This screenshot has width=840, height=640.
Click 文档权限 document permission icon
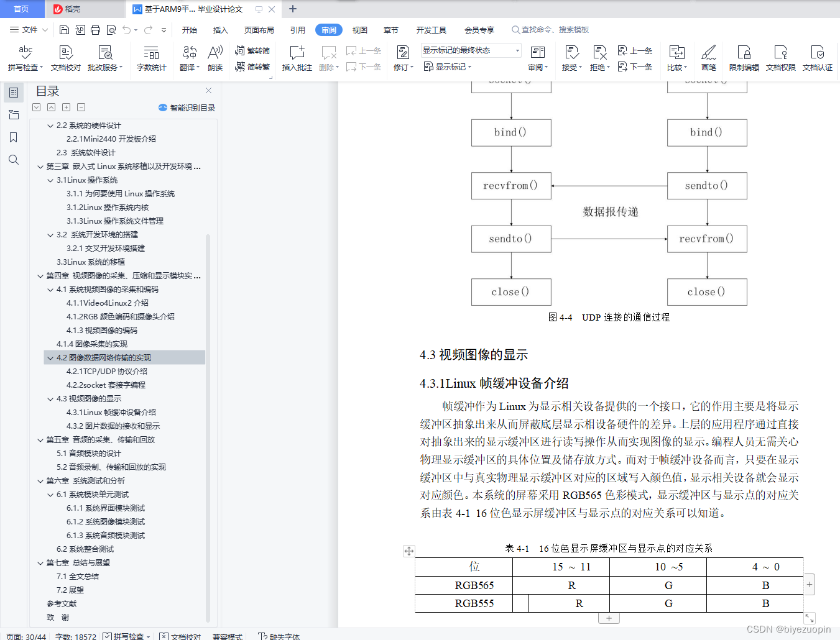coord(781,58)
